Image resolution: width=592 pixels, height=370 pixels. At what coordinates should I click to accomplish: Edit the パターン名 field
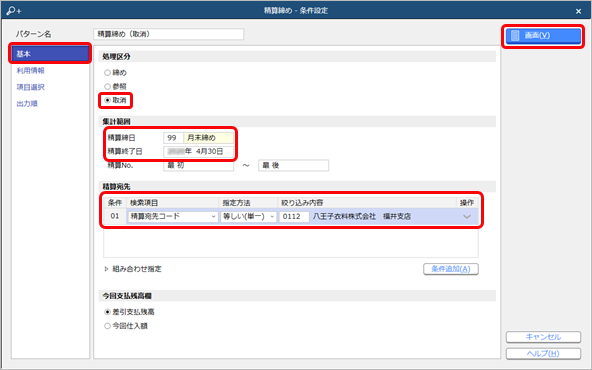point(168,34)
